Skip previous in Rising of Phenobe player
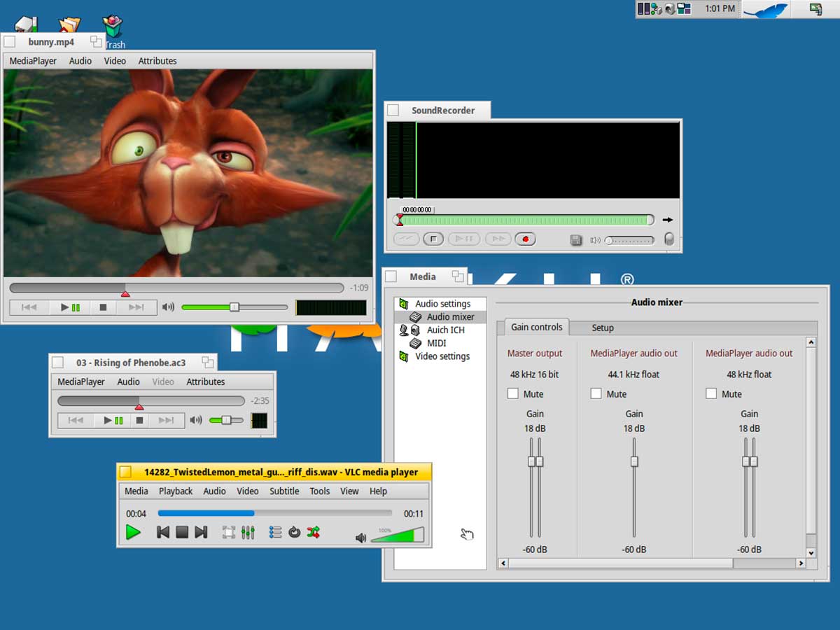The width and height of the screenshot is (840, 630). pyautogui.click(x=76, y=421)
